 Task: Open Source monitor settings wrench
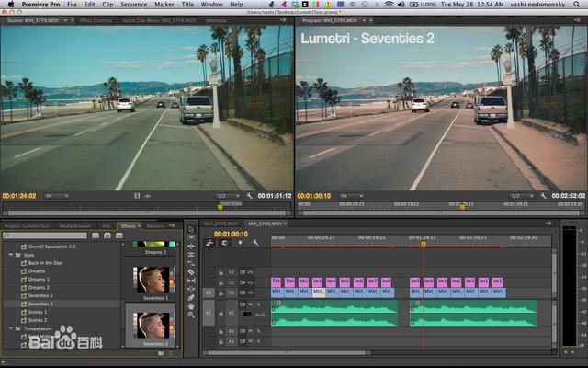click(249, 196)
